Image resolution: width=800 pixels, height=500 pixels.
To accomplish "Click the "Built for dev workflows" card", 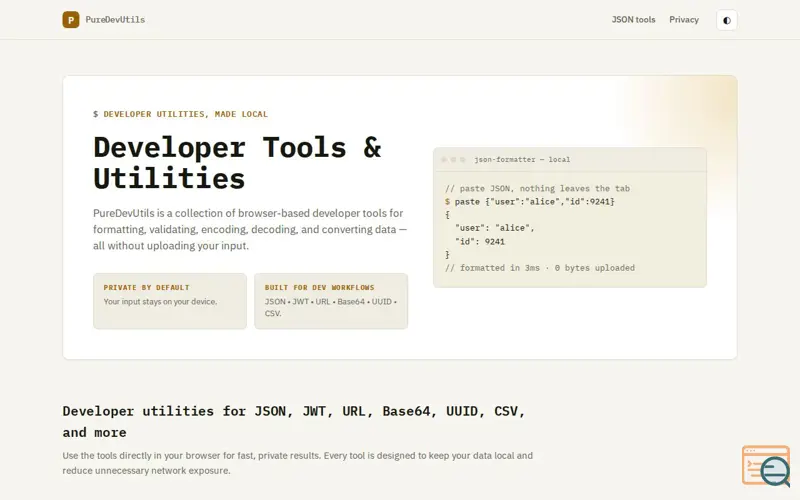I will pos(331,301).
